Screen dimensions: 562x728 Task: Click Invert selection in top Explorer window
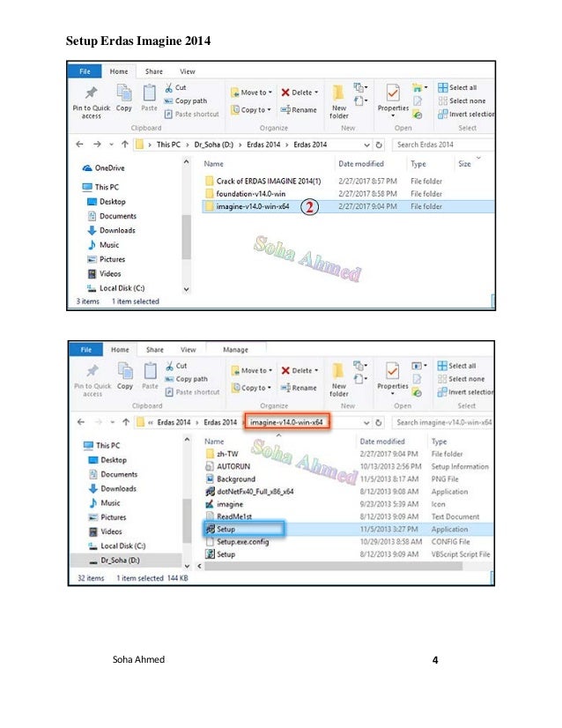pyautogui.click(x=466, y=114)
